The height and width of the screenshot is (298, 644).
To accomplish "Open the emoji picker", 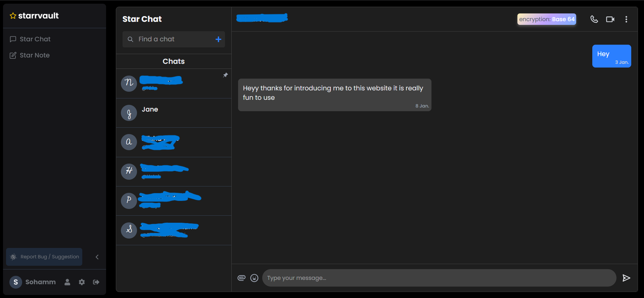I will coord(254,278).
